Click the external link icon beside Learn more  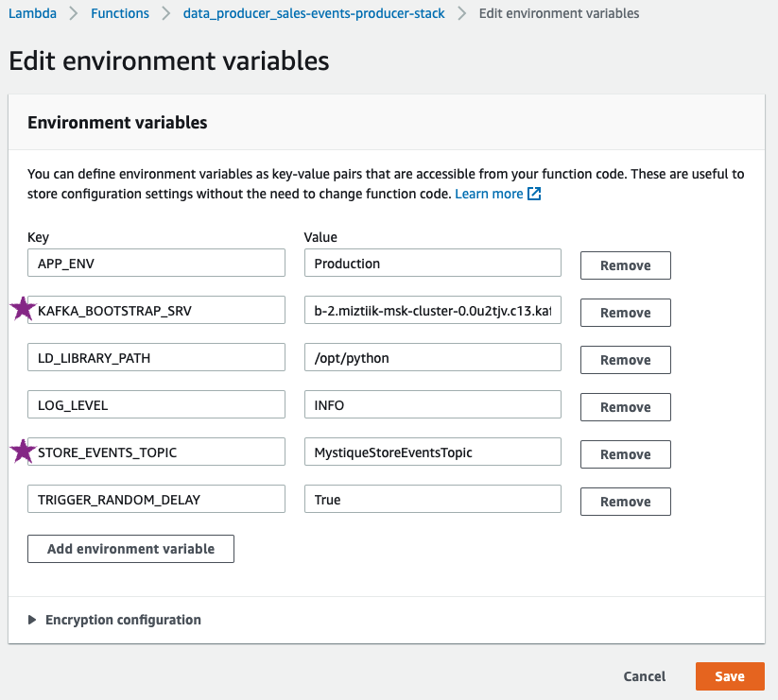click(x=534, y=194)
